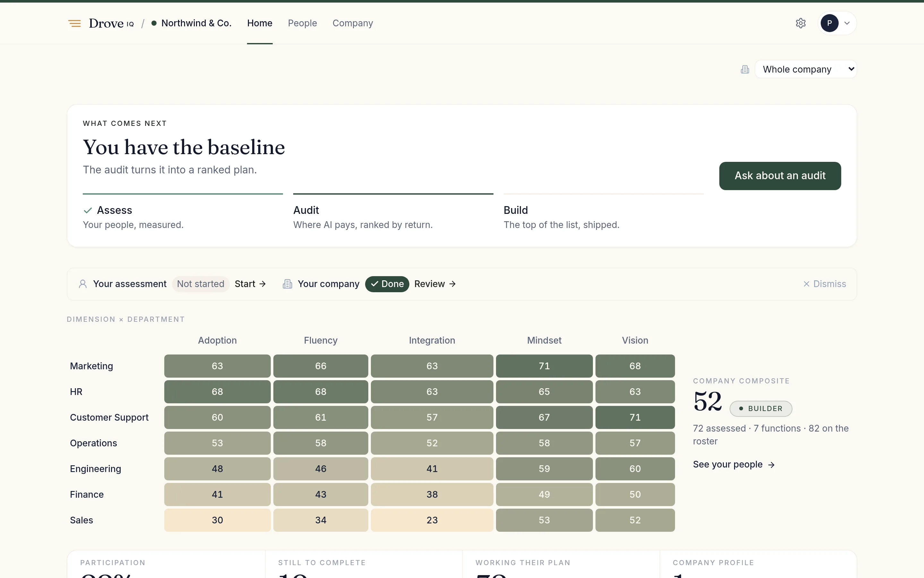This screenshot has height=578, width=924.
Task: Click the green dot beside Northwind & Co.
Action: pos(154,23)
